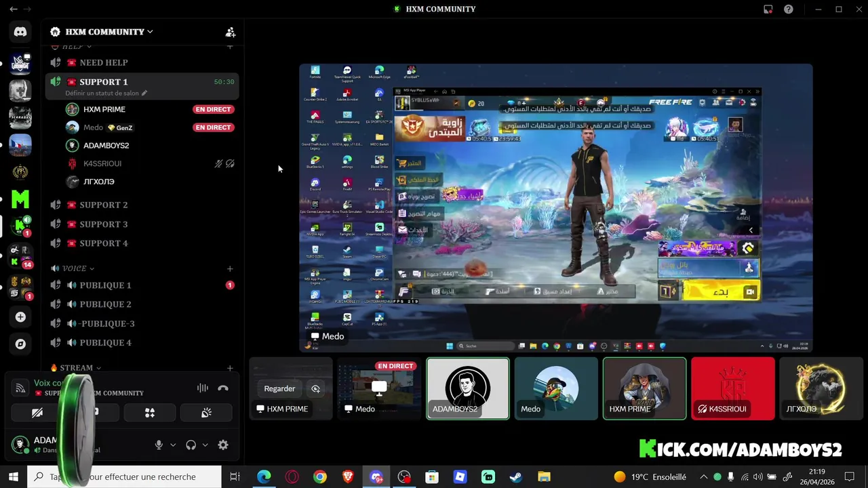Focus Medo's main stream view
The image size is (868, 488).
556,208
